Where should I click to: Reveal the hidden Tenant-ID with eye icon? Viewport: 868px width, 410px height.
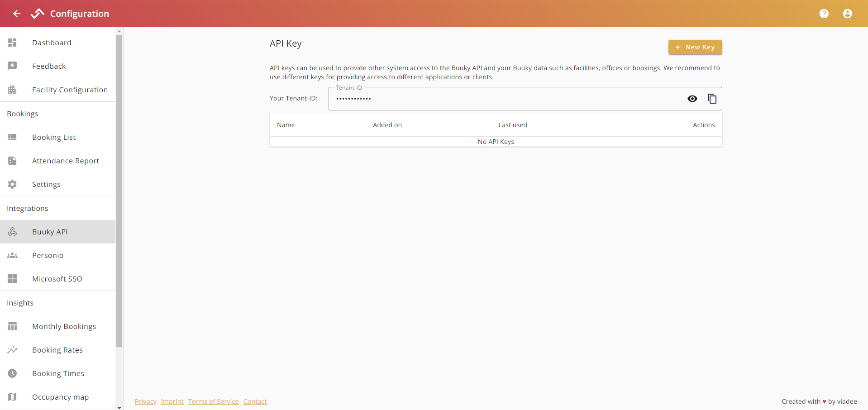point(692,99)
